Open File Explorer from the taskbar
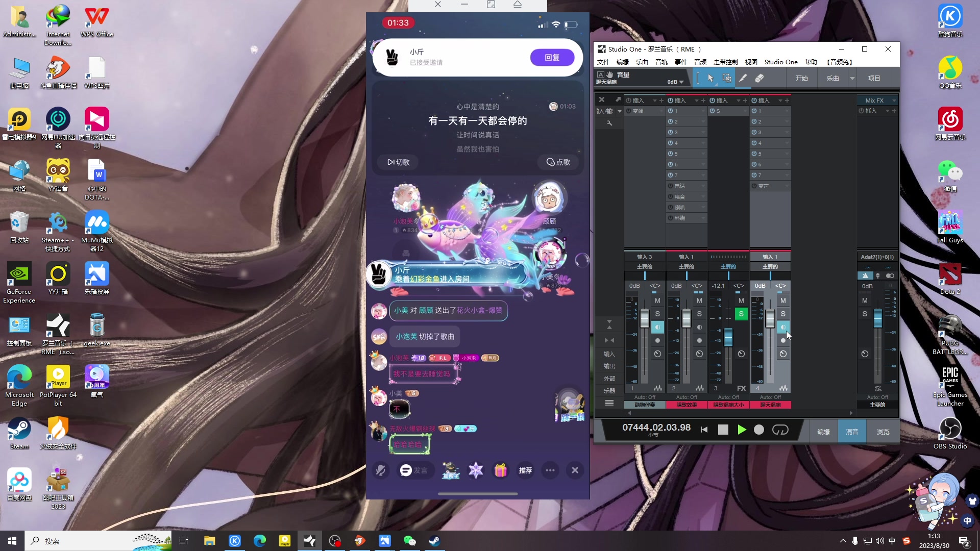 tap(209, 541)
